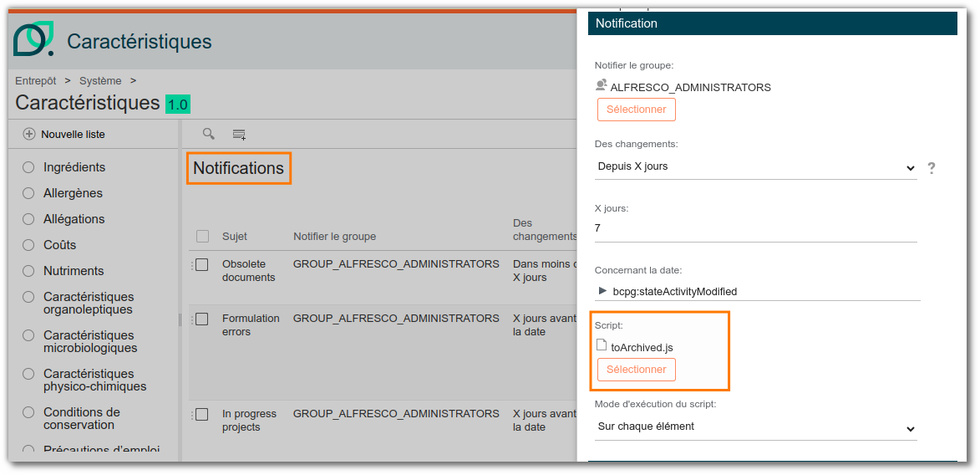Select the Allergènes radio button
Viewport: 980px width, 475px height.
[28, 193]
